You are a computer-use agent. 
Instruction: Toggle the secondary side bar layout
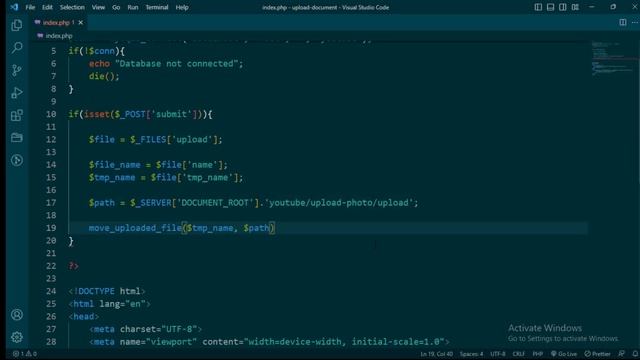(562, 7)
